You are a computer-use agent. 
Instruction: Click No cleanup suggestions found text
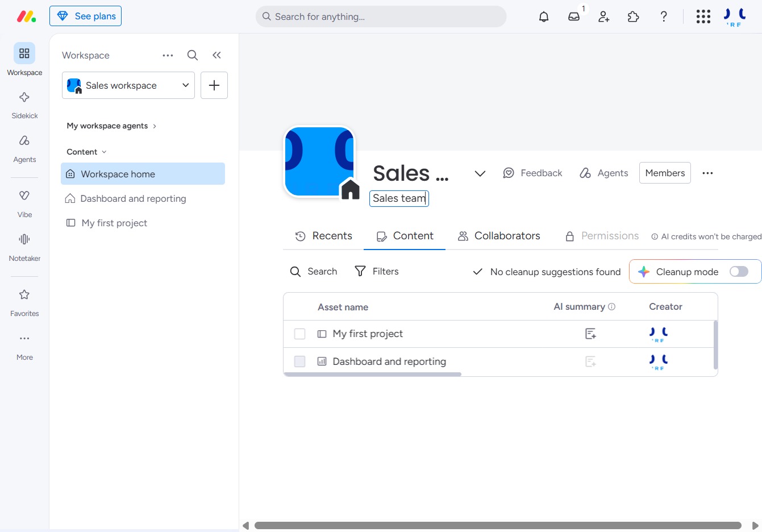pos(555,272)
